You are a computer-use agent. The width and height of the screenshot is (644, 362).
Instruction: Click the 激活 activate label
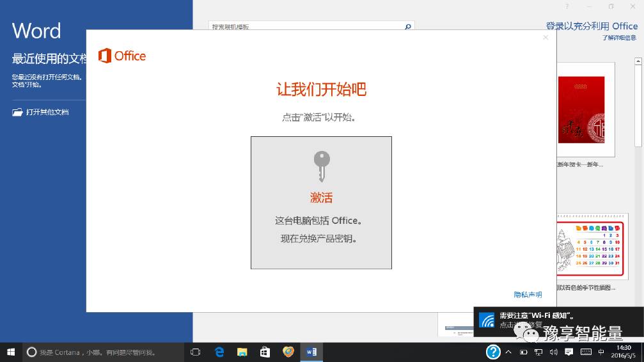tap(321, 198)
